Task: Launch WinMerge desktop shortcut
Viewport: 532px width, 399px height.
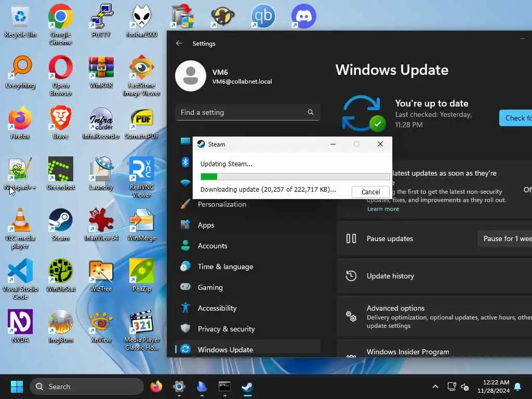Action: pyautogui.click(x=141, y=224)
